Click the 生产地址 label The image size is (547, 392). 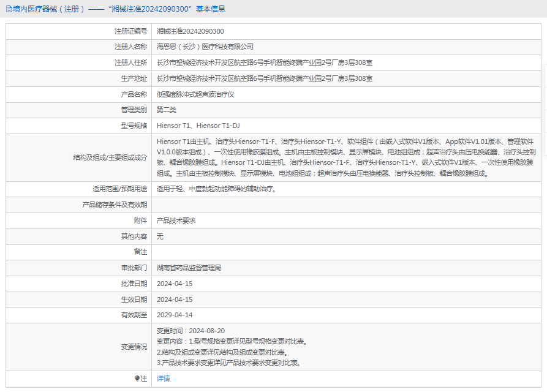point(134,78)
